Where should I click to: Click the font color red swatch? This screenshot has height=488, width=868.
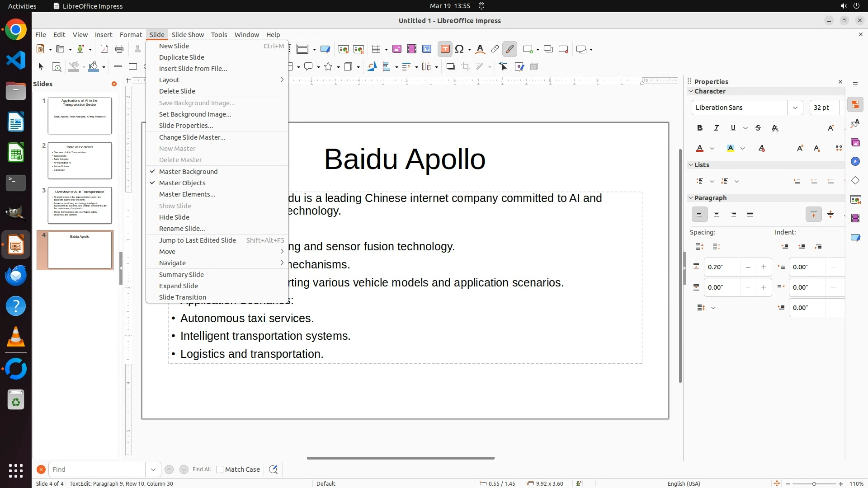point(700,149)
